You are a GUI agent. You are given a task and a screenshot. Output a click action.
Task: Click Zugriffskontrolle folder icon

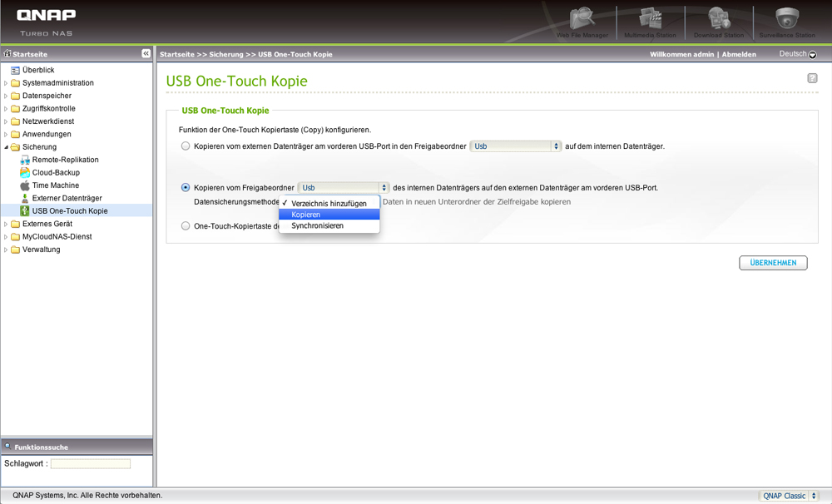[x=15, y=108]
